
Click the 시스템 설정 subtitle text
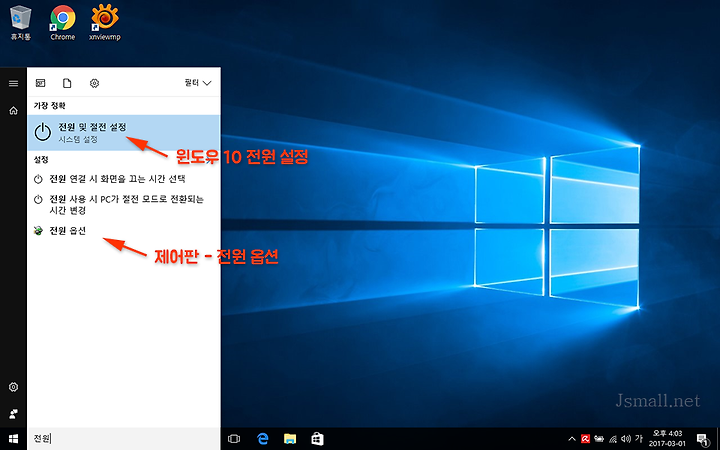click(78, 139)
